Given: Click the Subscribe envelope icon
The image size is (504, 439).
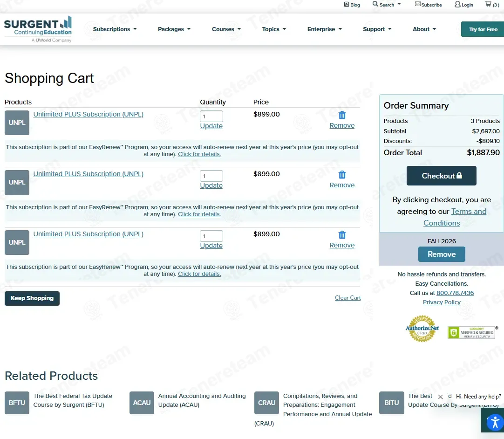Looking at the screenshot, I should pyautogui.click(x=417, y=4).
